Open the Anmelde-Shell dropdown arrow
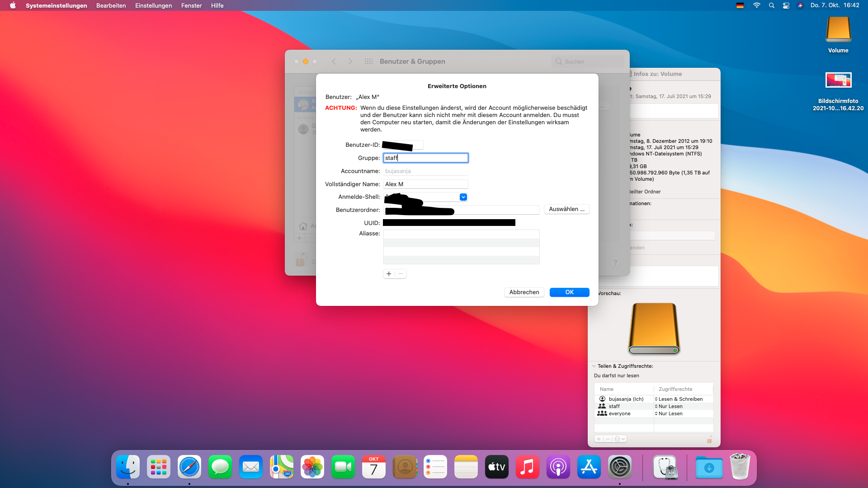Screen dimensions: 868x488 pyautogui.click(x=463, y=197)
